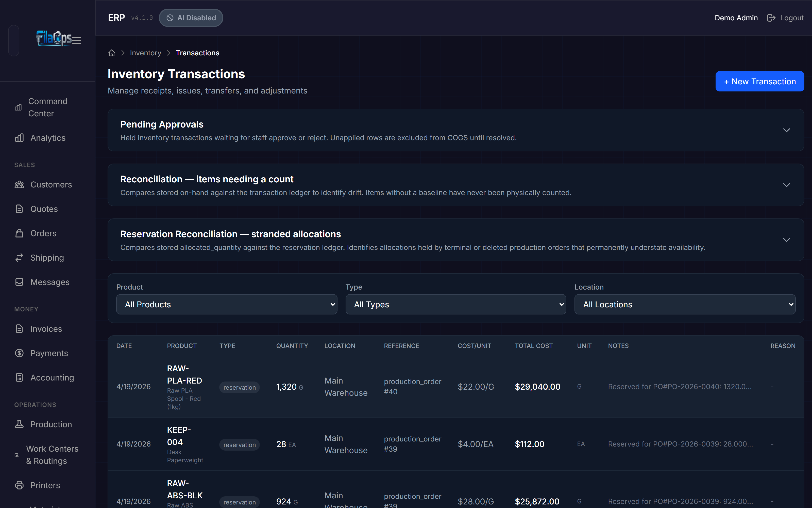The height and width of the screenshot is (508, 812).
Task: Open the All Locations dropdown
Action: point(685,304)
